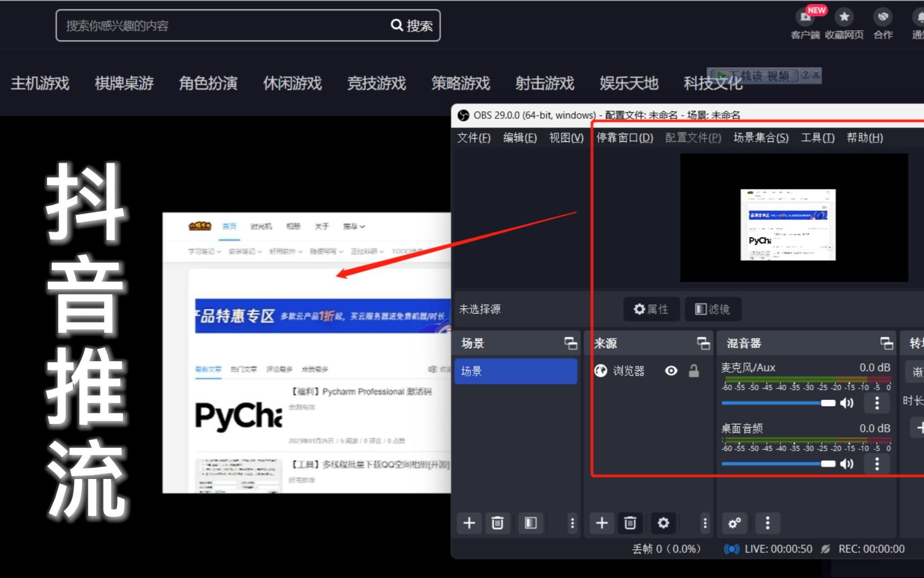Click the REC: 00:00:00 timer text
The width and height of the screenshot is (924, 578).
(872, 549)
